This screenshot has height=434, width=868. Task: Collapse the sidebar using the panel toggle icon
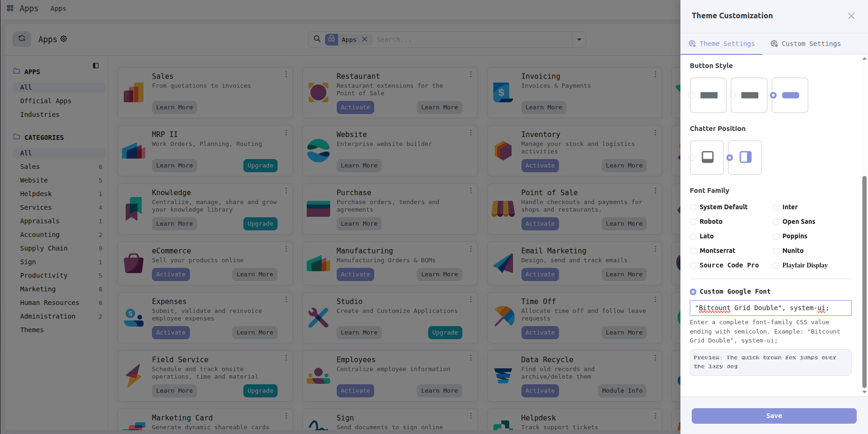coord(96,66)
